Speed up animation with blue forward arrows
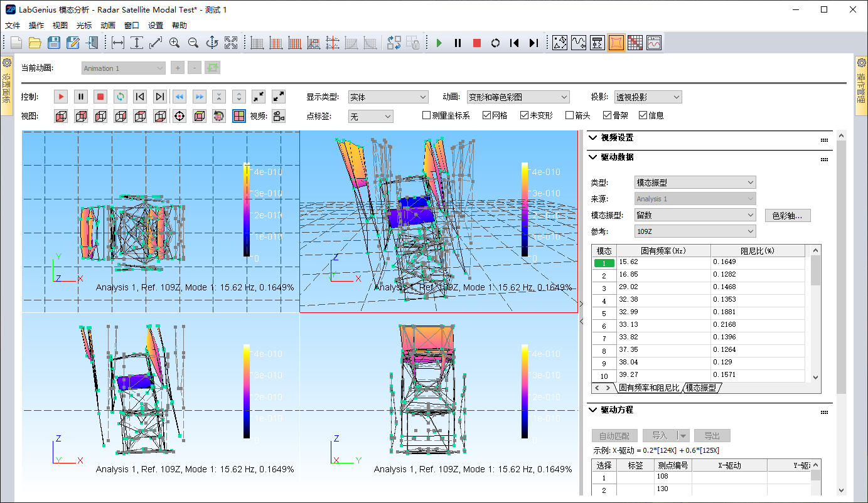Screen dimensions: 868x503 [200, 97]
